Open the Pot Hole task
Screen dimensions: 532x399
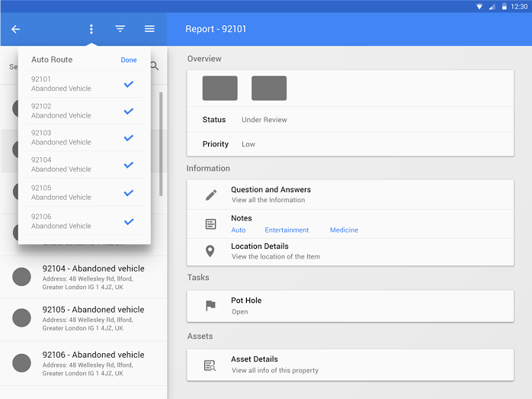(350, 306)
